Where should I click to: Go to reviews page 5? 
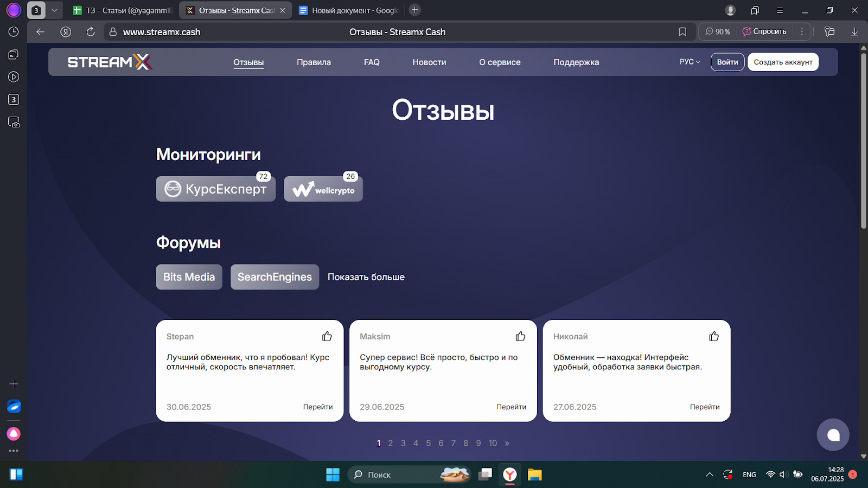pyautogui.click(x=428, y=443)
